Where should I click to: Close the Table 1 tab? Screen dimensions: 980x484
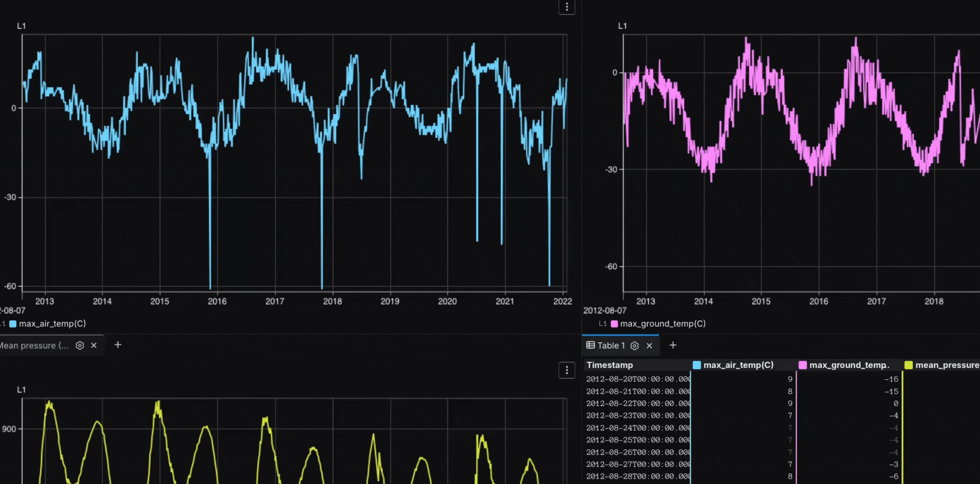point(649,346)
